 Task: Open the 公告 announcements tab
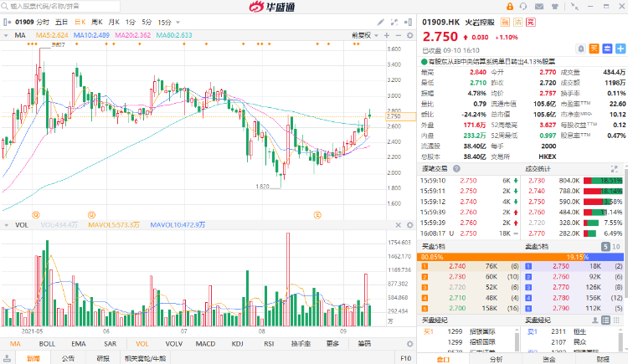pyautogui.click(x=68, y=358)
